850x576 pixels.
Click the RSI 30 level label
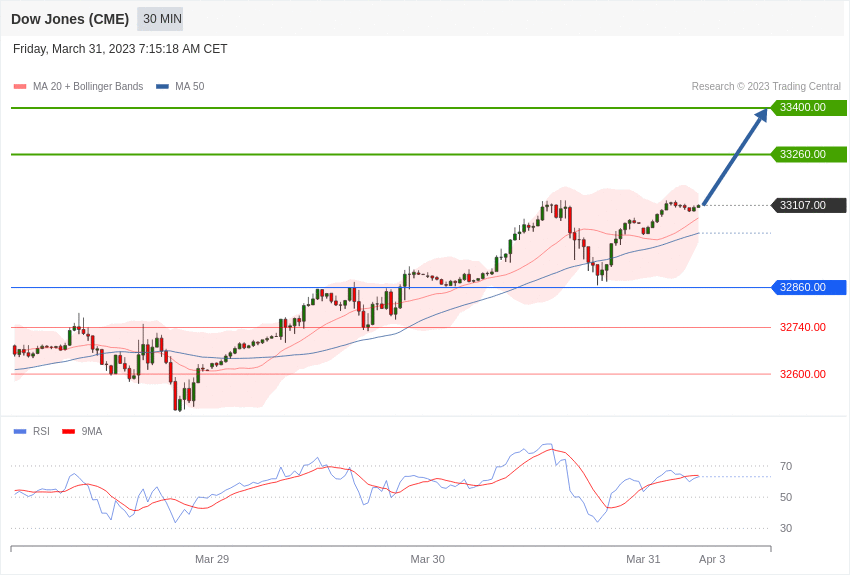785,528
